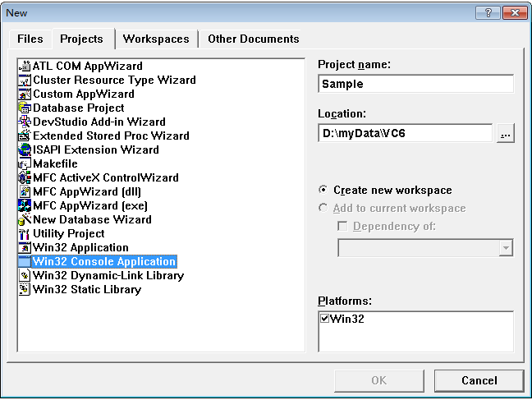
Task: Select the MFC AppWizard (dll) icon
Action: [x=25, y=191]
